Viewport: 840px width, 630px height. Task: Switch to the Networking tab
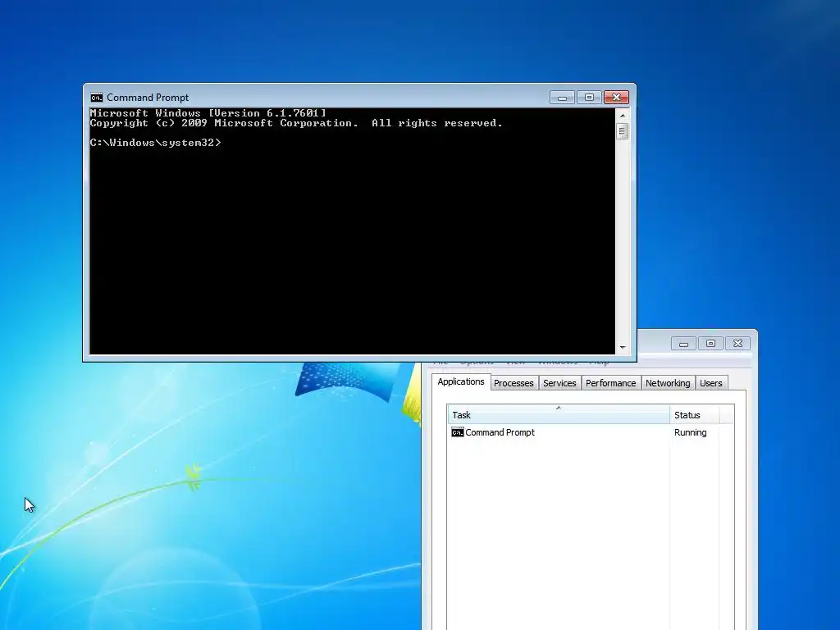[668, 383]
